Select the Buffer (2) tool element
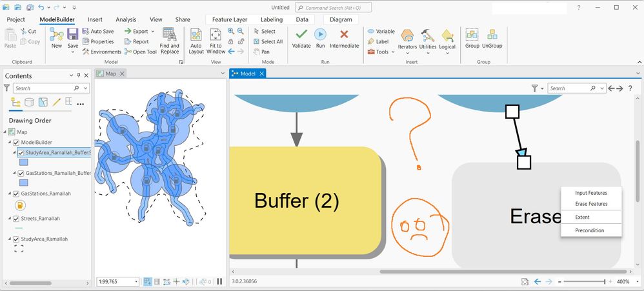 point(305,201)
